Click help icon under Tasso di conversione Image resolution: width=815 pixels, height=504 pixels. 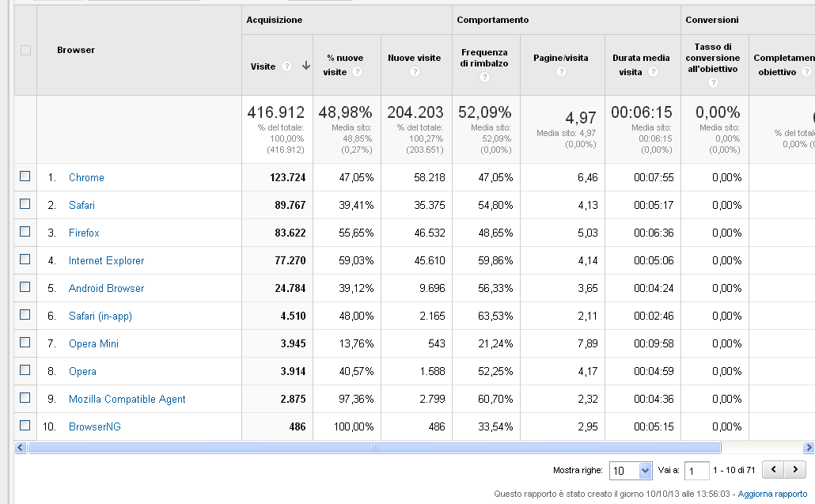click(713, 82)
